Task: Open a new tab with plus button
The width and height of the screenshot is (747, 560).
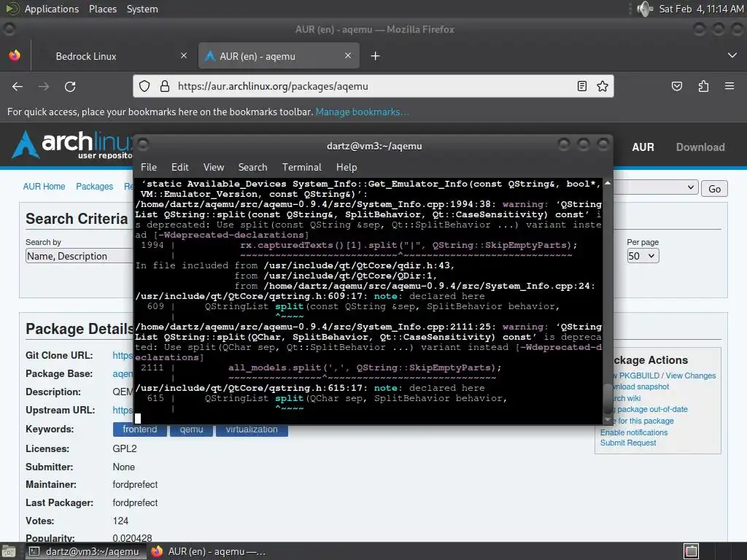Action: pyautogui.click(x=376, y=56)
